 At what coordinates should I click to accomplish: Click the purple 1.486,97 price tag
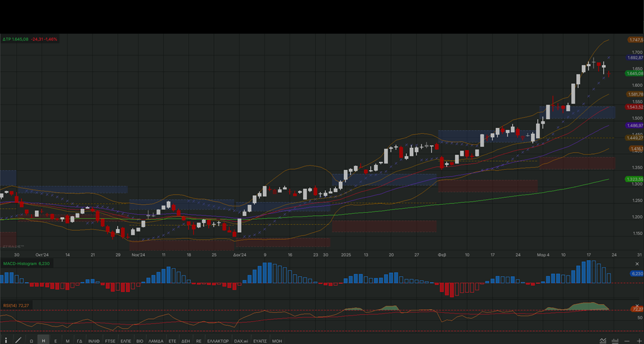click(634, 125)
